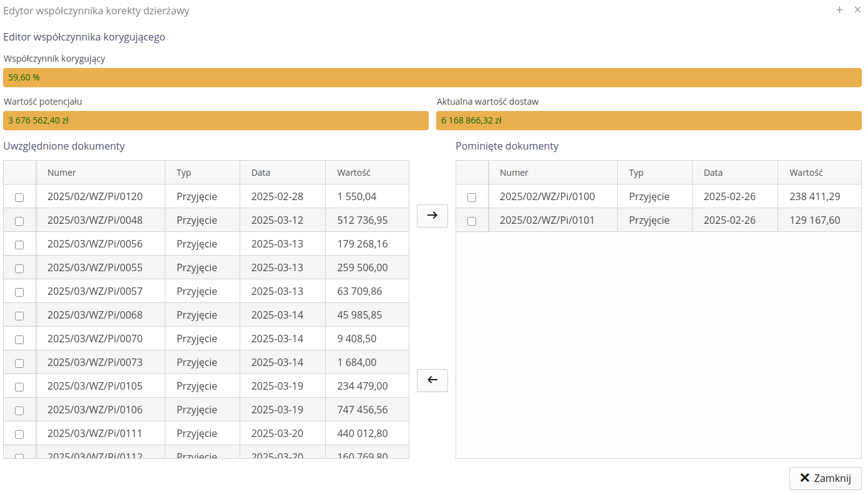Mark checkbox of omitted document 2025/02/WZ/Pi/0101
The width and height of the screenshot is (868, 495).
coord(472,221)
